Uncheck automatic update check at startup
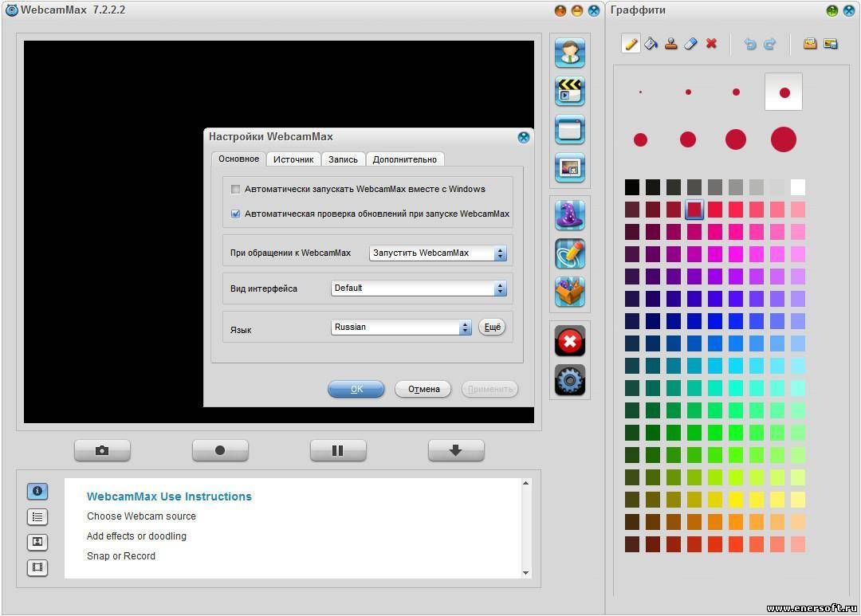Screen dimensions: 861x616 (x=235, y=214)
